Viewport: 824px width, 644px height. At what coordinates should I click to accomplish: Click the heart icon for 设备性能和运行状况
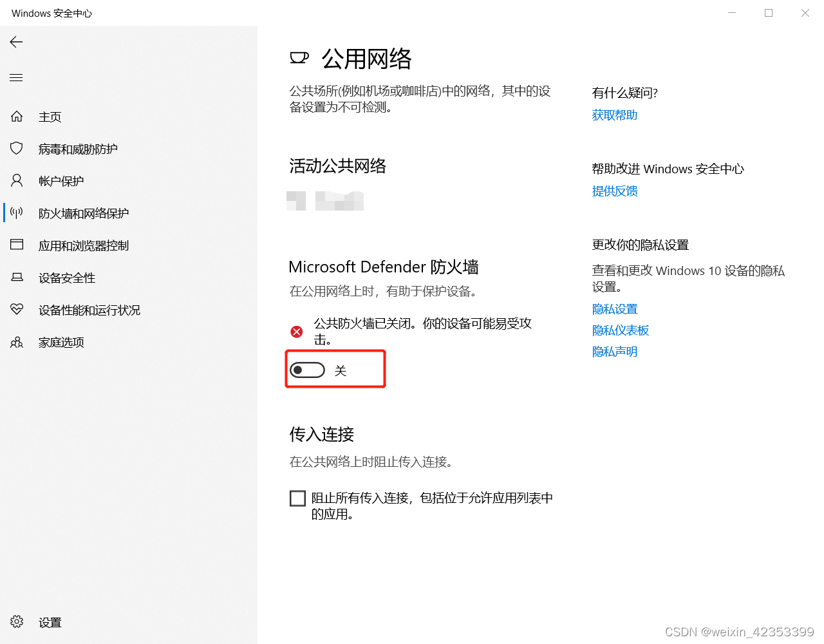tap(17, 309)
